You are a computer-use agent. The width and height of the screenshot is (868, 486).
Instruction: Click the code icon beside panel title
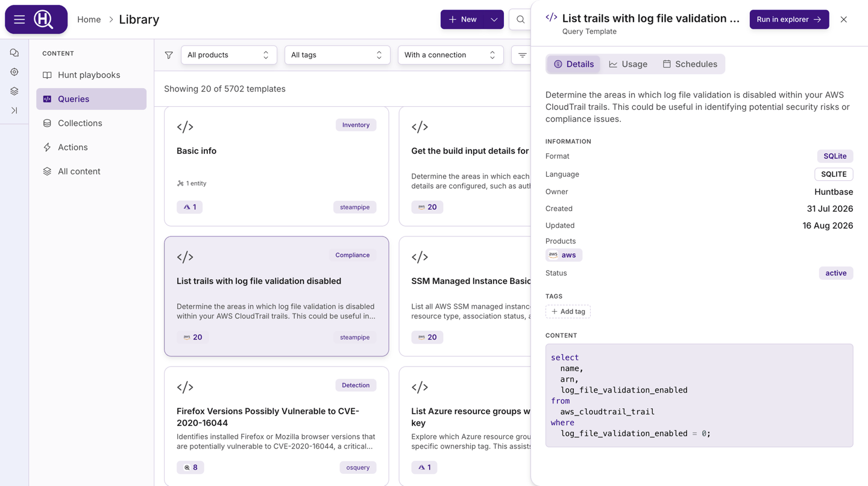[x=551, y=17]
